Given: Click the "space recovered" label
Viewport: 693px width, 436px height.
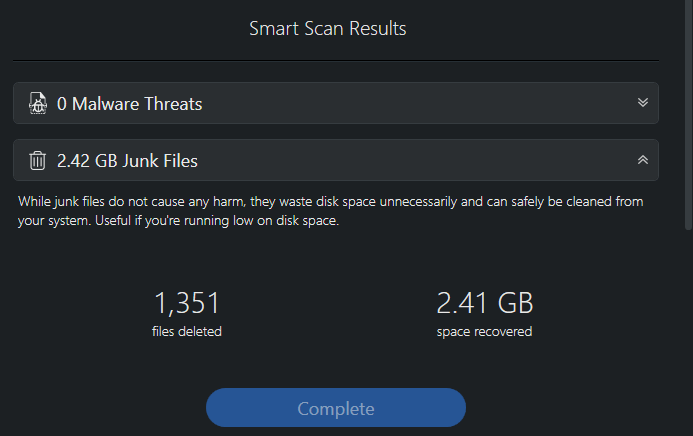Looking at the screenshot, I should tap(484, 332).
